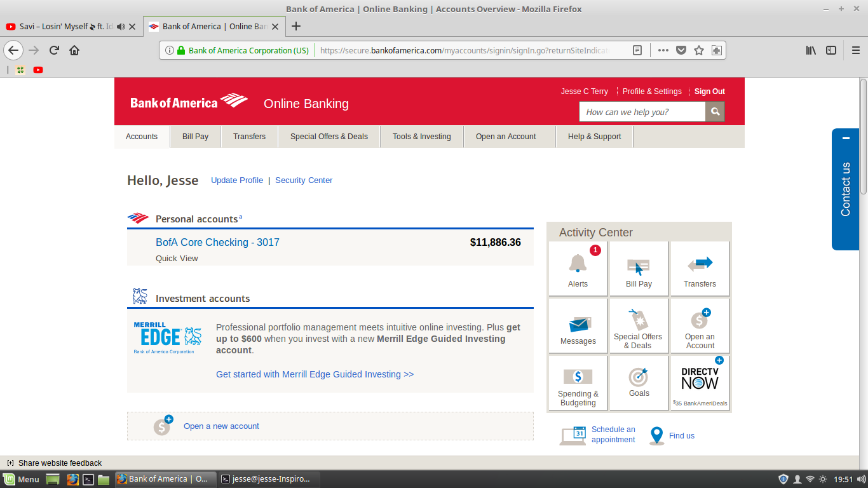The width and height of the screenshot is (868, 488).
Task: Save the page to Pocket
Action: 681,50
